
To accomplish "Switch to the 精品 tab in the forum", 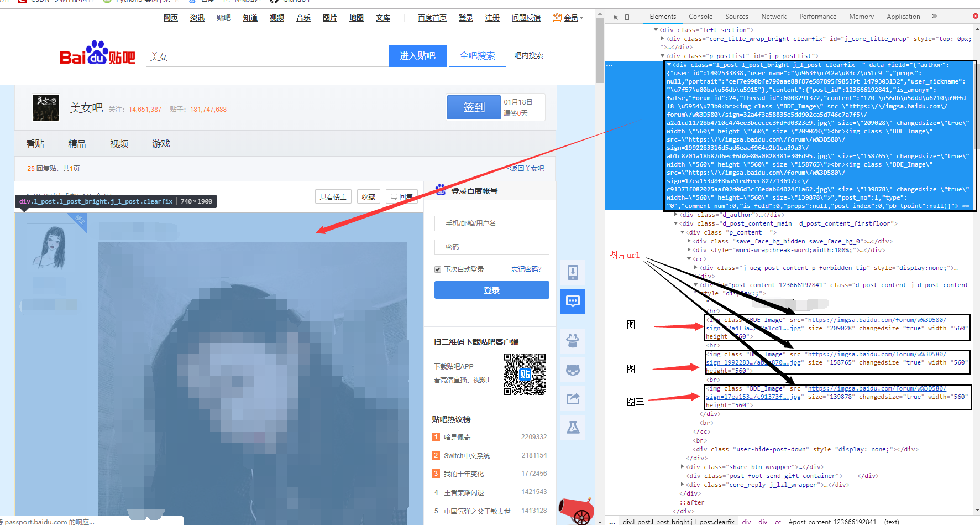I will click(x=77, y=143).
